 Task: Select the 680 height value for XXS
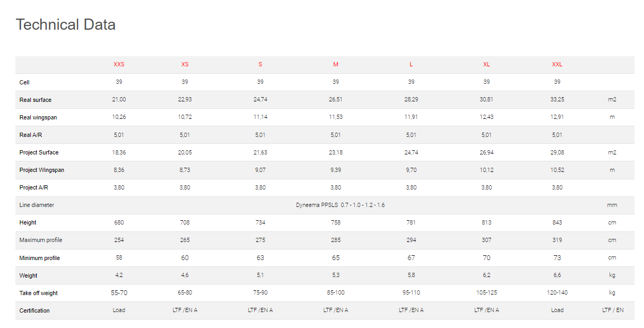[x=119, y=222]
